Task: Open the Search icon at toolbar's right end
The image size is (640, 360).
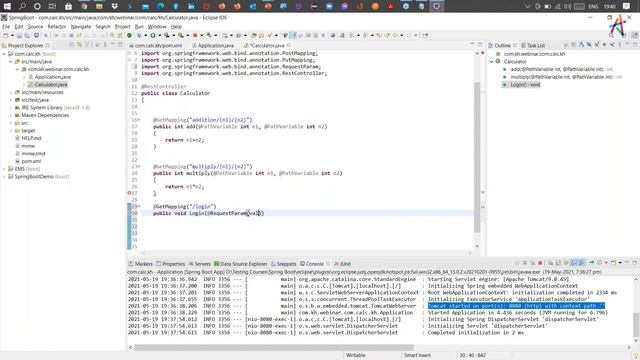Action: pos(611,36)
